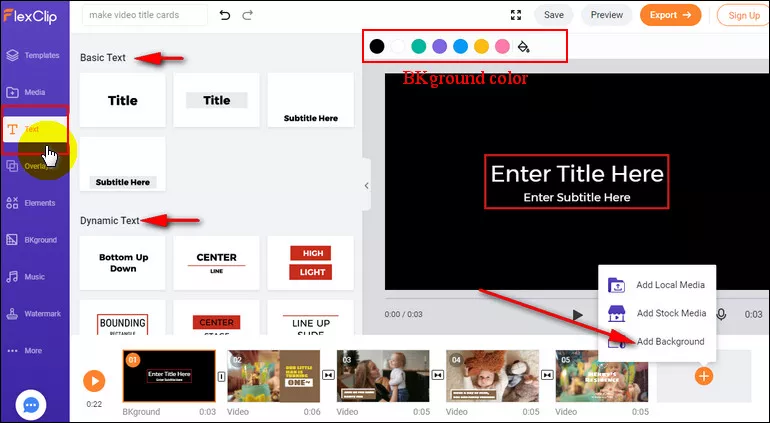
Task: Select timeline clip 01 BKground
Action: coord(169,376)
